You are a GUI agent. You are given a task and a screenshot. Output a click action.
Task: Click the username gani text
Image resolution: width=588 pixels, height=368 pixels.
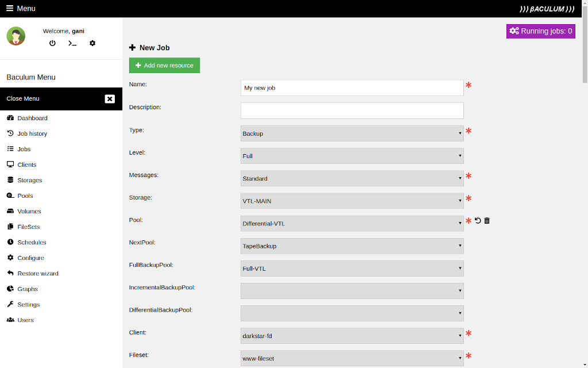[x=78, y=31]
